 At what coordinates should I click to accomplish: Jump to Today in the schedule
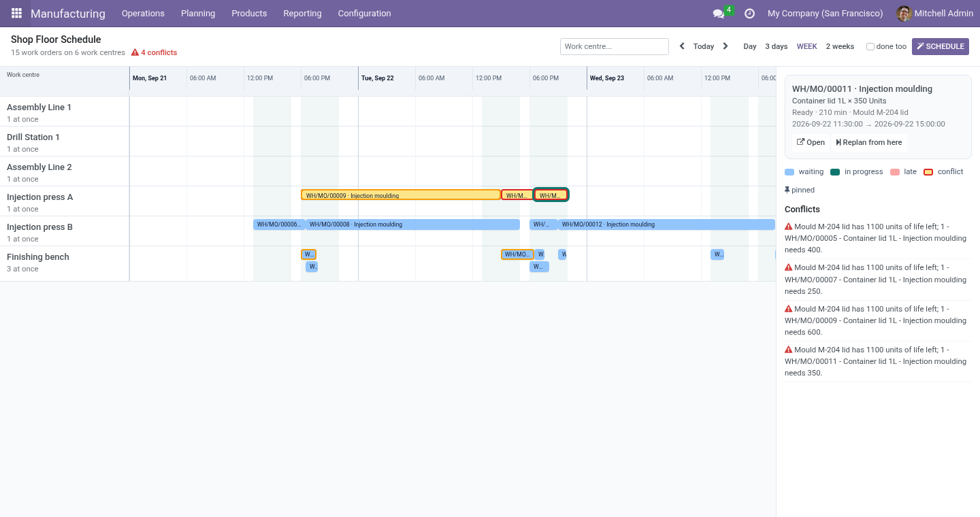704,46
